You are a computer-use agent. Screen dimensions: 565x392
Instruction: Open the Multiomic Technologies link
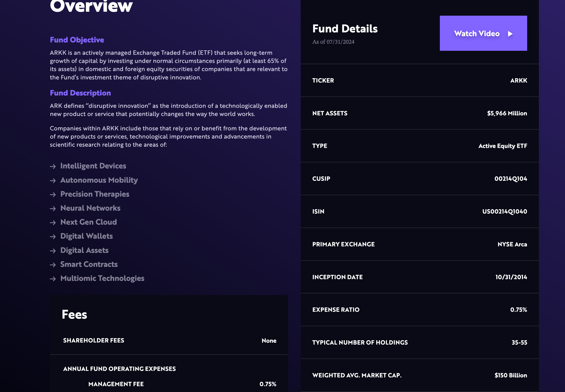(102, 278)
